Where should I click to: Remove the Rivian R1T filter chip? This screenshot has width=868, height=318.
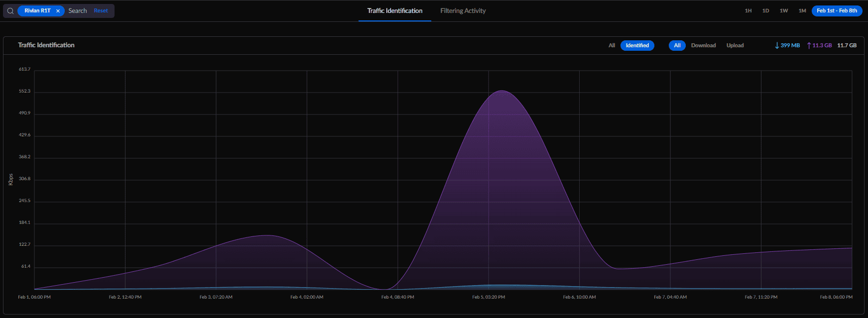click(58, 11)
